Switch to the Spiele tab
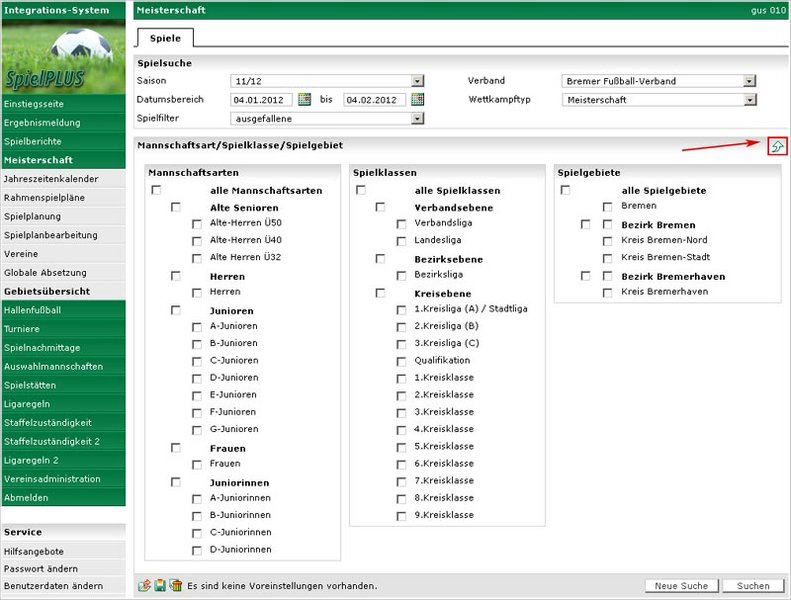 pos(165,38)
